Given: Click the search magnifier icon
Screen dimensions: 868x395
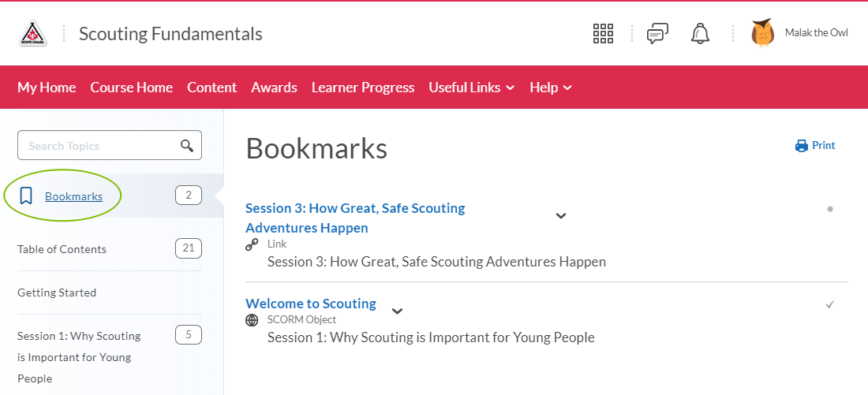Looking at the screenshot, I should click(x=187, y=146).
